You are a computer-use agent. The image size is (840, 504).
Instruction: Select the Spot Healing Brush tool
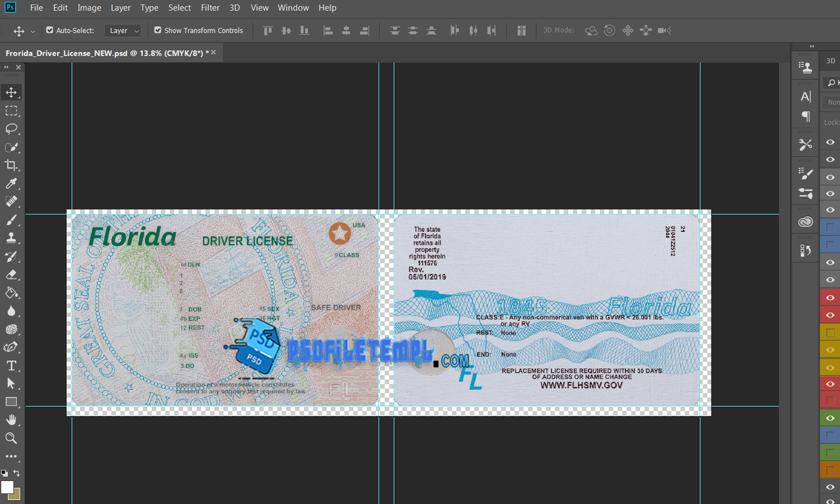[12, 201]
